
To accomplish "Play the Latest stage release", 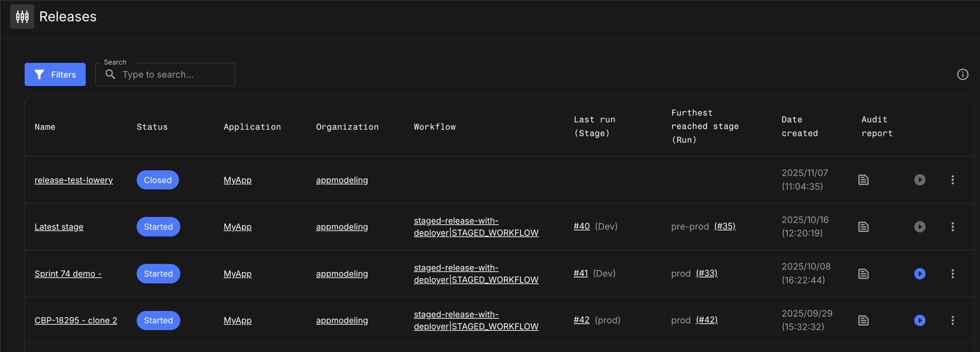I will click(919, 226).
